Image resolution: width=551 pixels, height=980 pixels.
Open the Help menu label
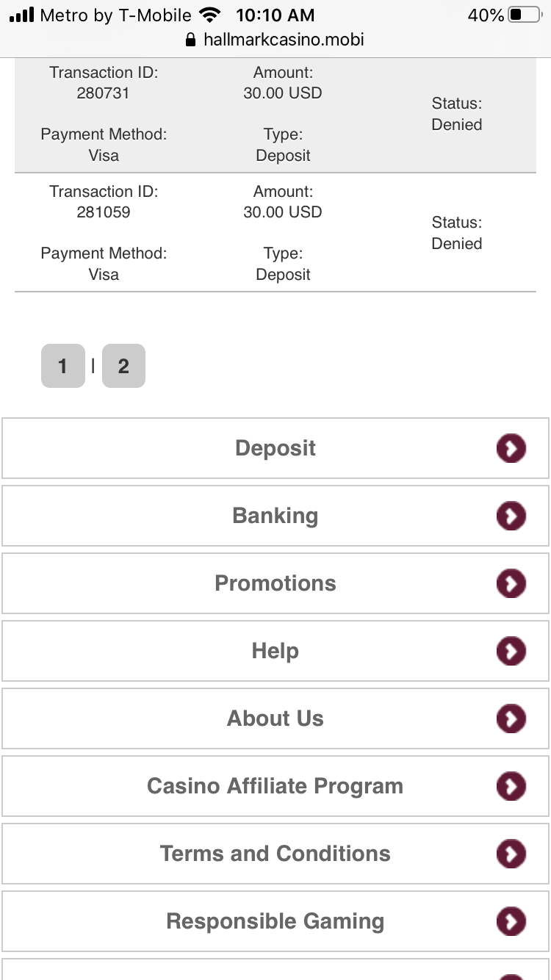(x=275, y=651)
